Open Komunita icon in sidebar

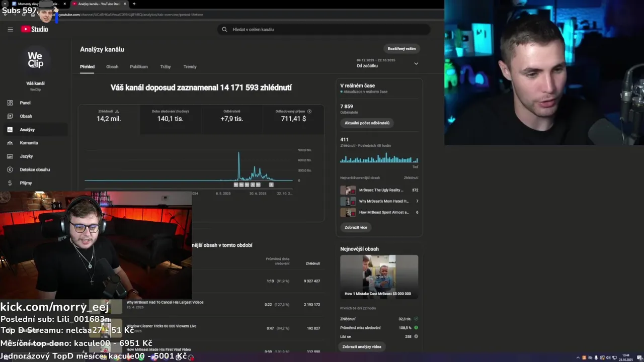point(10,143)
